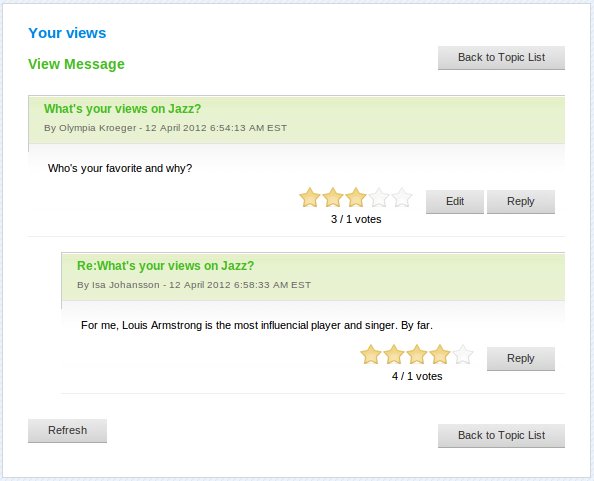Image resolution: width=594 pixels, height=481 pixels.
Task: Select third star on Olympia's post
Action: pyautogui.click(x=356, y=198)
